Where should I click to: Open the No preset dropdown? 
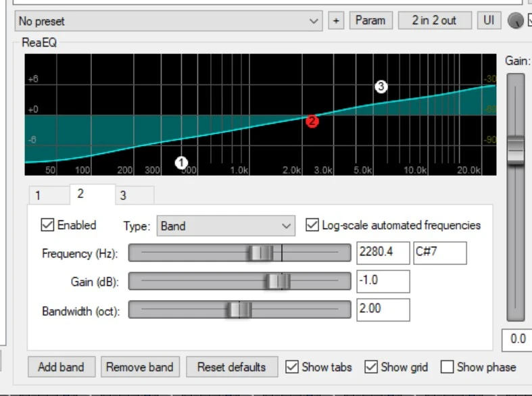click(169, 21)
